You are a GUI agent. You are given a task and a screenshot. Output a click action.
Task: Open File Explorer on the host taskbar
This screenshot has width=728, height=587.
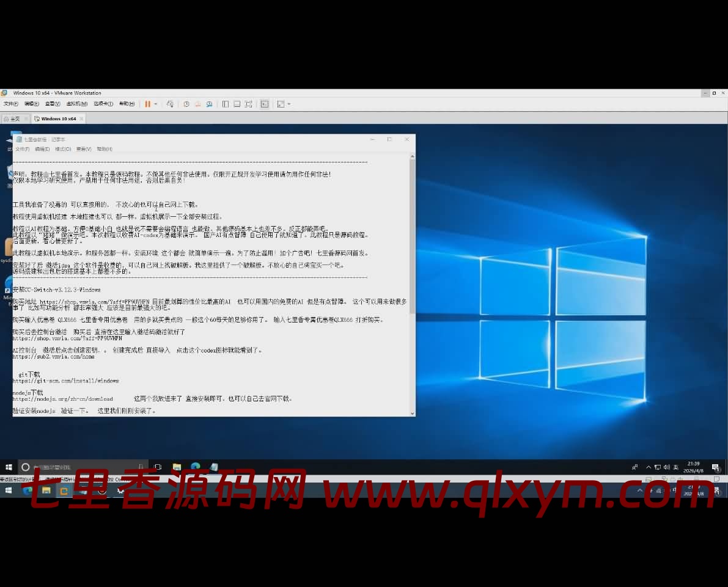tap(46, 490)
